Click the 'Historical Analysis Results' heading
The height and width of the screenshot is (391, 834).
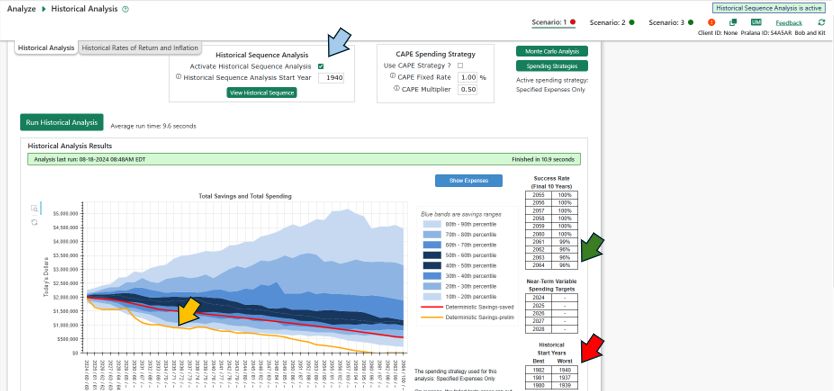click(x=70, y=146)
